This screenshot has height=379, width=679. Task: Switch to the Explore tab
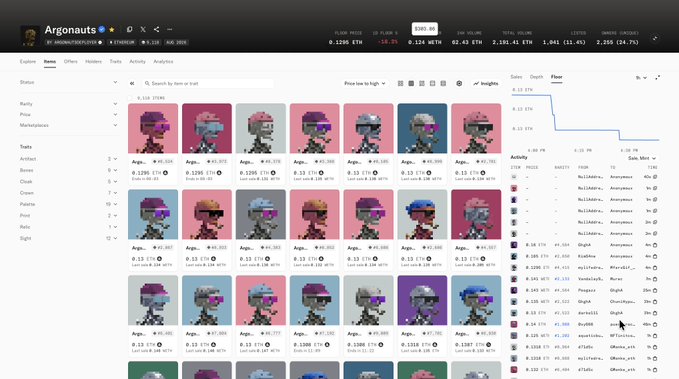point(28,62)
